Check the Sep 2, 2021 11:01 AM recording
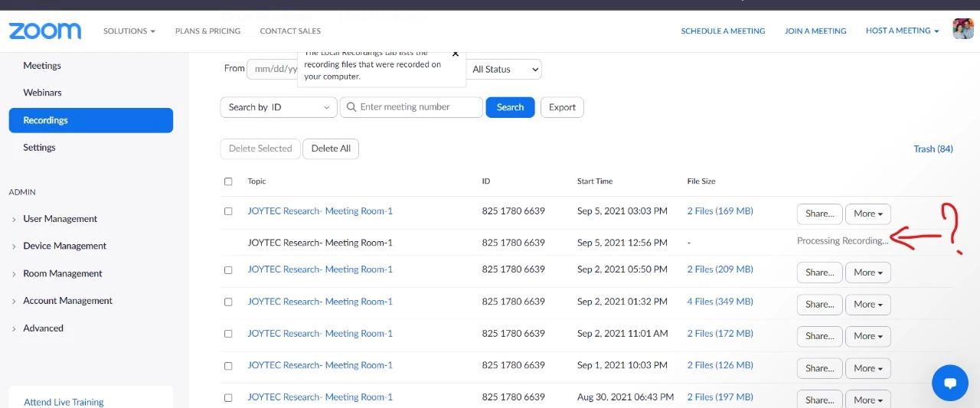This screenshot has height=408, width=980. coord(228,334)
